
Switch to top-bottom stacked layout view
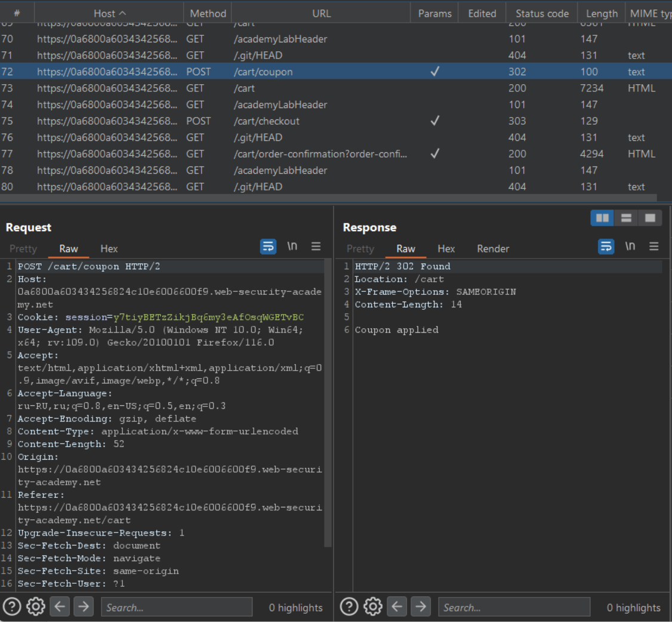tap(625, 218)
